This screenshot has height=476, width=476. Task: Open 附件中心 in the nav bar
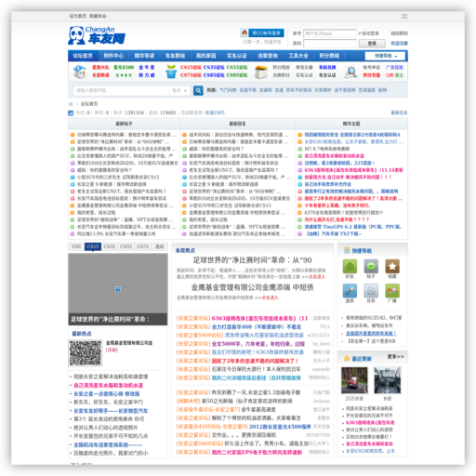(x=113, y=56)
